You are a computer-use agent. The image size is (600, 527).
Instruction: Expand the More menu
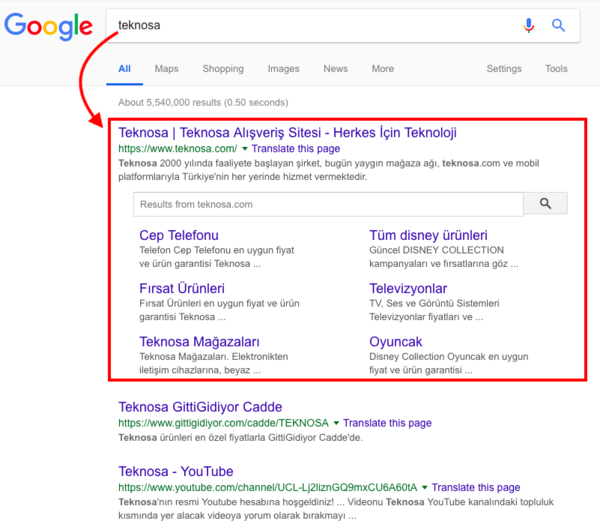(x=383, y=69)
